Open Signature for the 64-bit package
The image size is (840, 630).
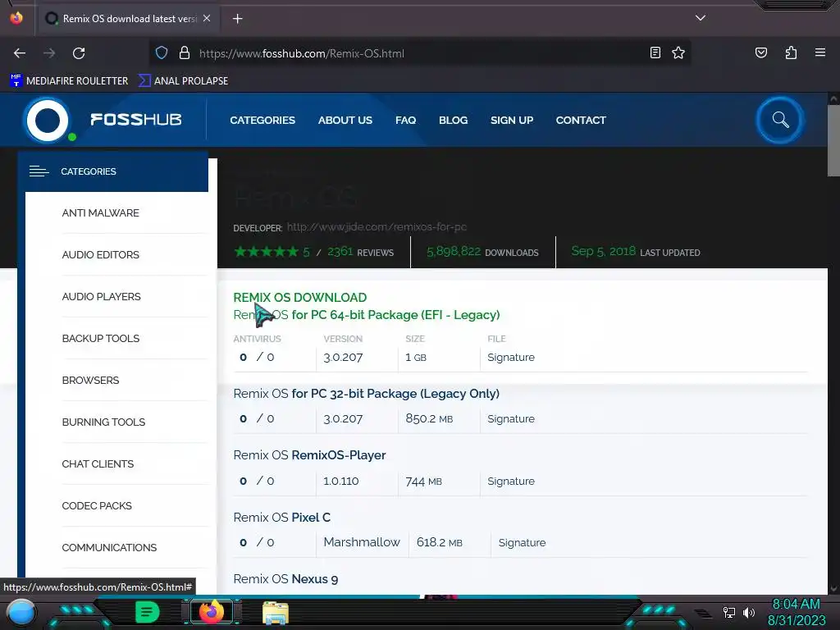tap(511, 358)
